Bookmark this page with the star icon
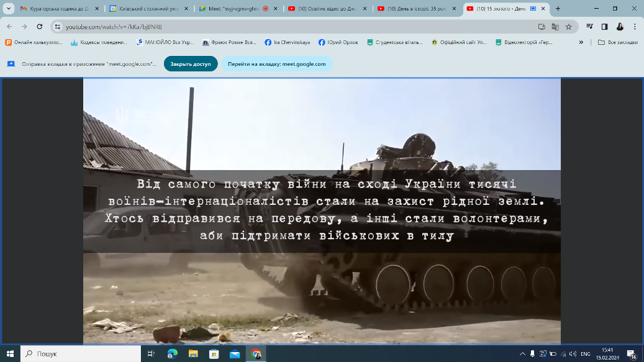The width and height of the screenshot is (644, 362). [568, 27]
